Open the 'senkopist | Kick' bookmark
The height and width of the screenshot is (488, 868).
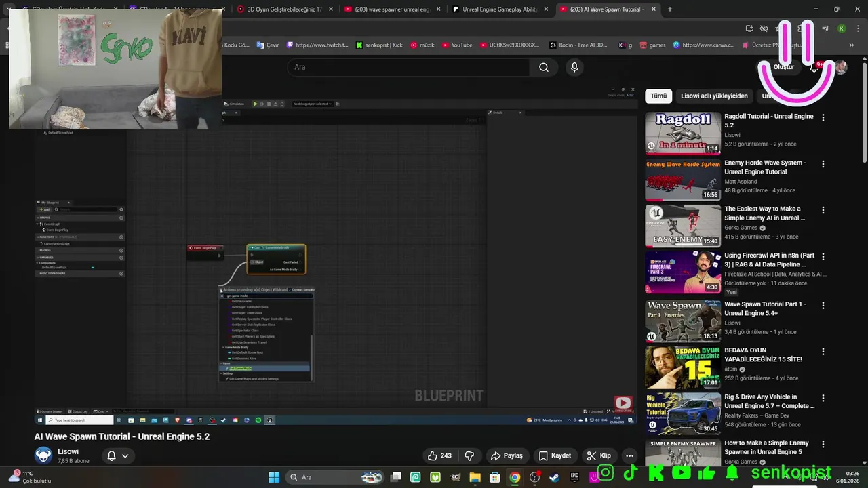(x=379, y=45)
